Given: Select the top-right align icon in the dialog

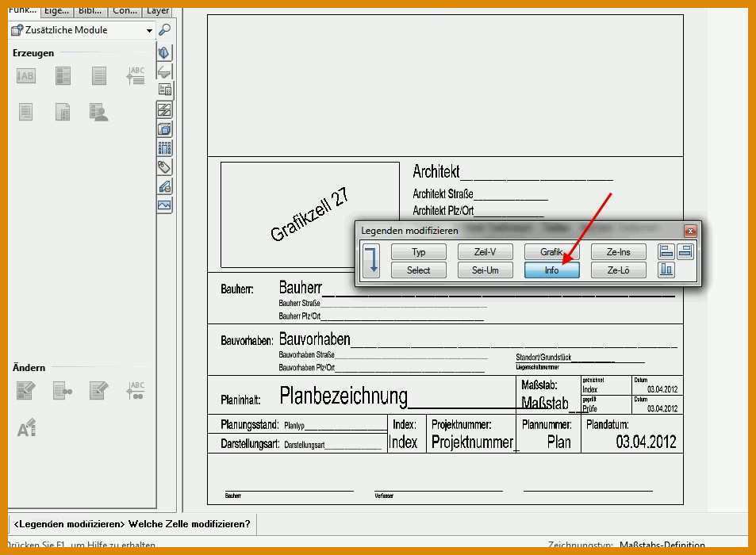Looking at the screenshot, I should [x=685, y=251].
